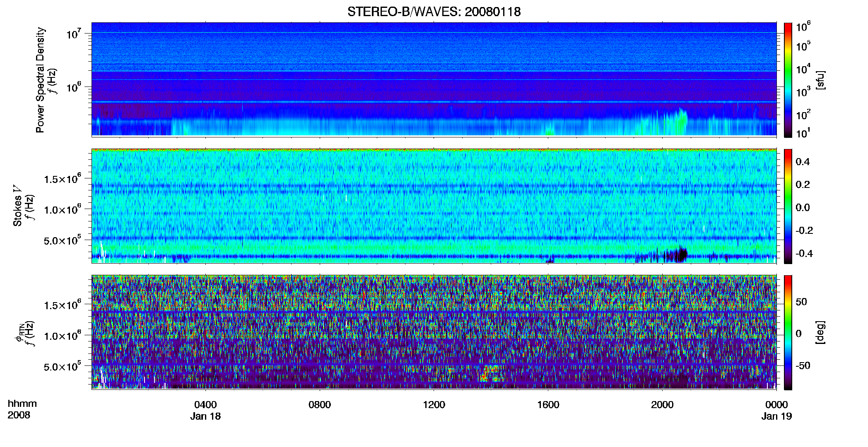Click the 1200 time tick label
This screenshot has width=868, height=447.
434,405
